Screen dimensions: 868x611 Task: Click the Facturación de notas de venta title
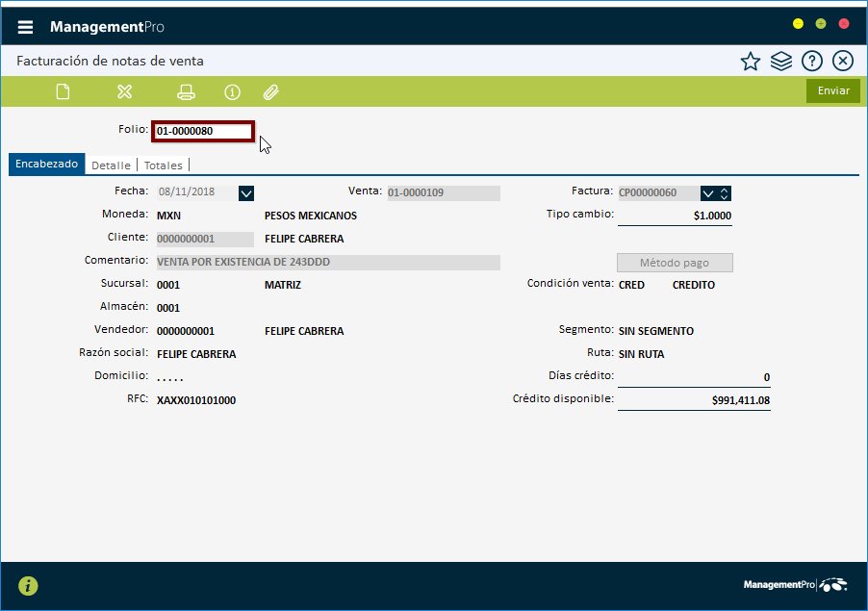click(x=110, y=61)
